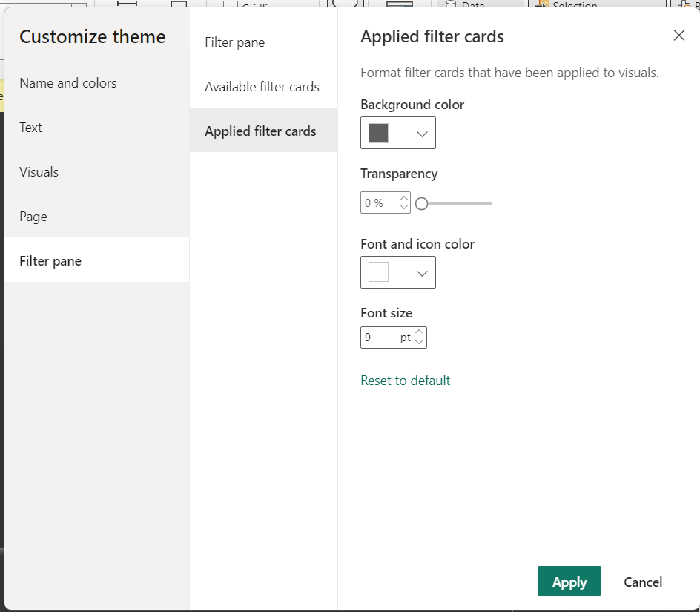
Task: Increase transparency with up arrow
Action: coord(404,198)
